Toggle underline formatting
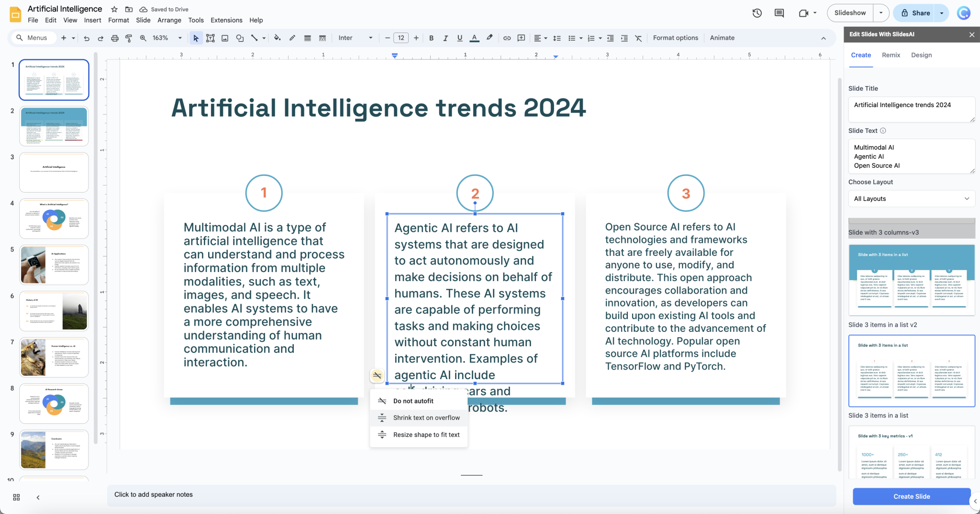The height and width of the screenshot is (514, 980). tap(459, 38)
